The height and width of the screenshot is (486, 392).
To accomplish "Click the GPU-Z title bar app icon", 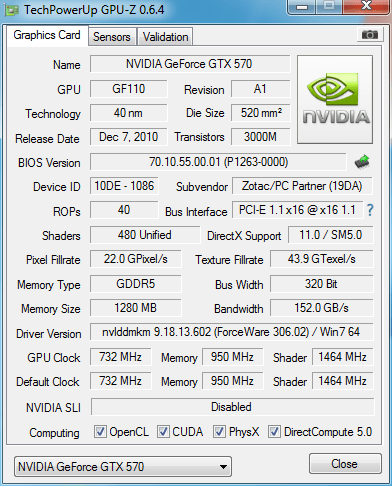I will 11,10.
